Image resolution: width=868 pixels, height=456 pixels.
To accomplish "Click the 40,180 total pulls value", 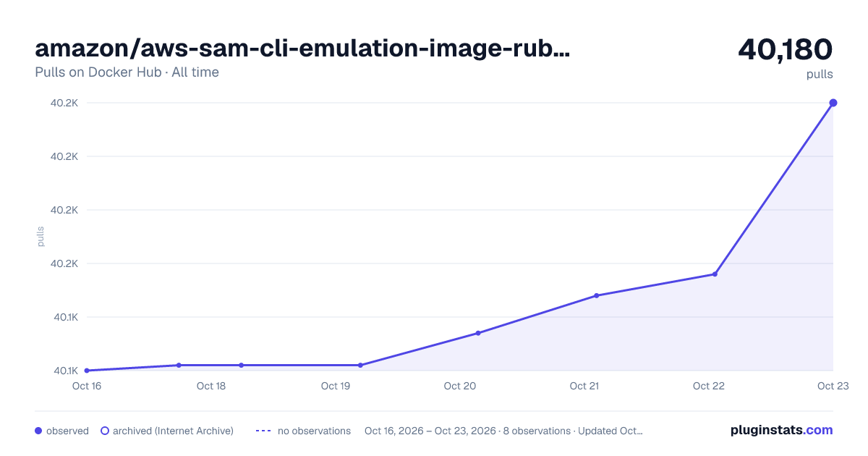I will [x=786, y=49].
